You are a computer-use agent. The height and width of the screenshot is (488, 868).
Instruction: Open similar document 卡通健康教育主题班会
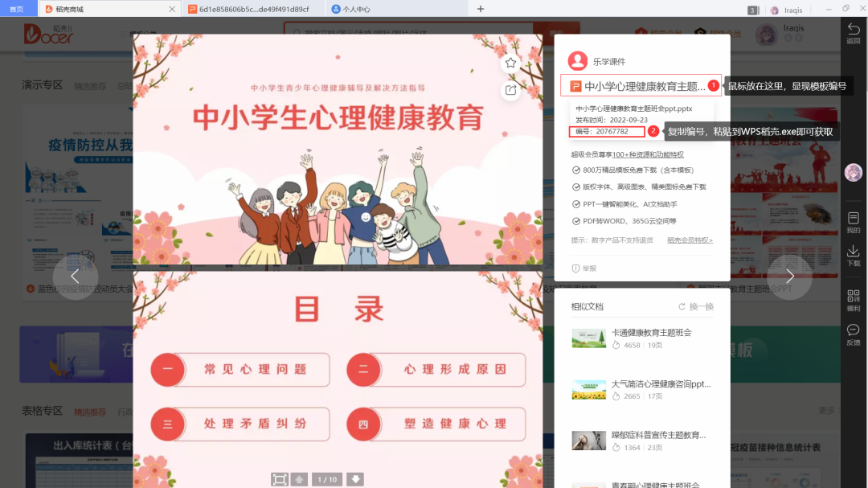point(651,332)
